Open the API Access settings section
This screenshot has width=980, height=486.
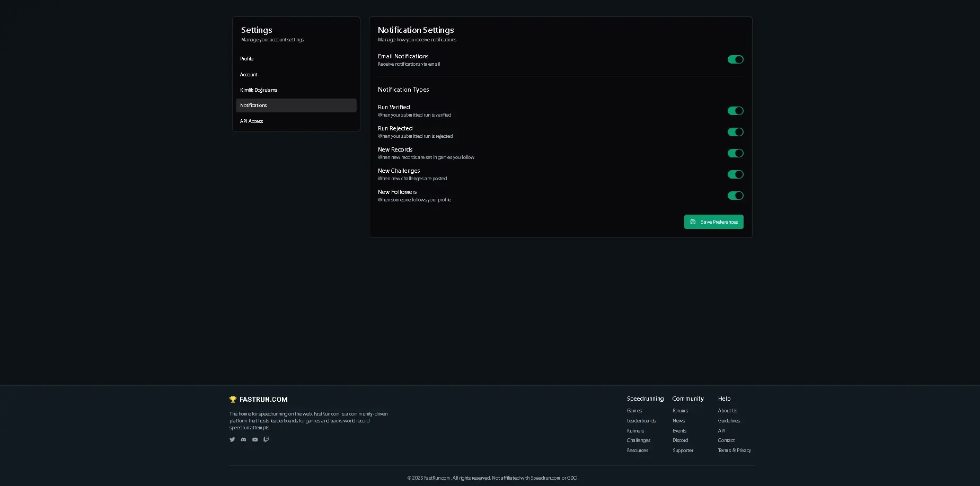[252, 121]
